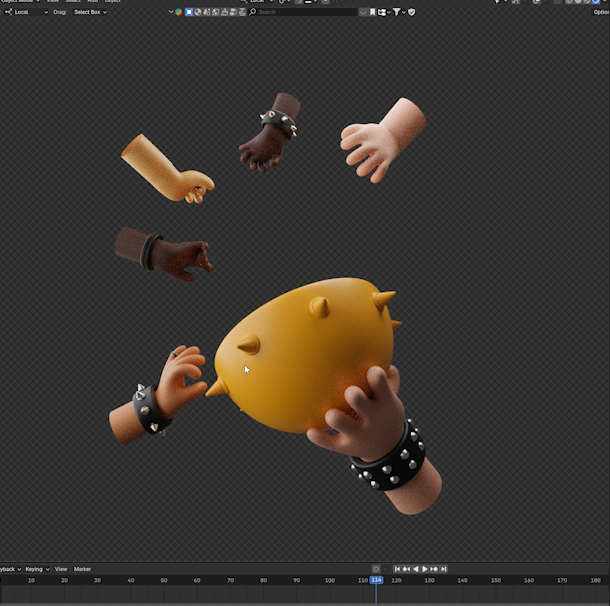The width and height of the screenshot is (610, 606).
Task: Click frame 20 on the timeline ruler
Action: pyautogui.click(x=64, y=580)
